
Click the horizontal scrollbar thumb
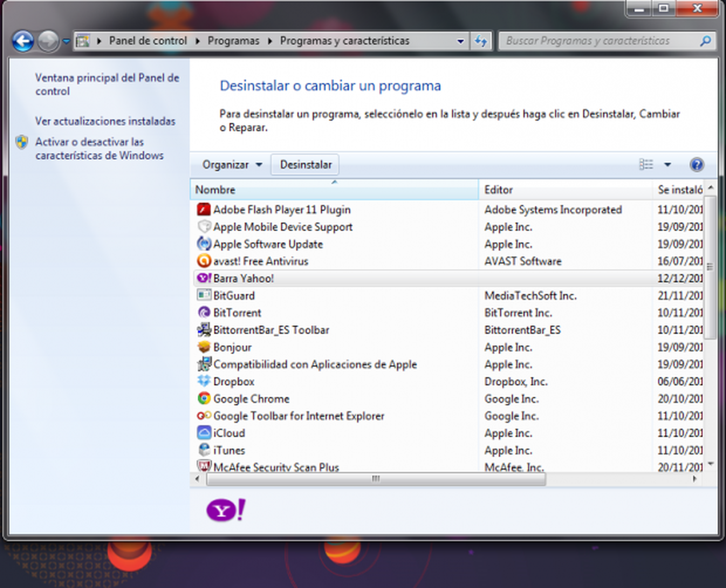[376, 479]
